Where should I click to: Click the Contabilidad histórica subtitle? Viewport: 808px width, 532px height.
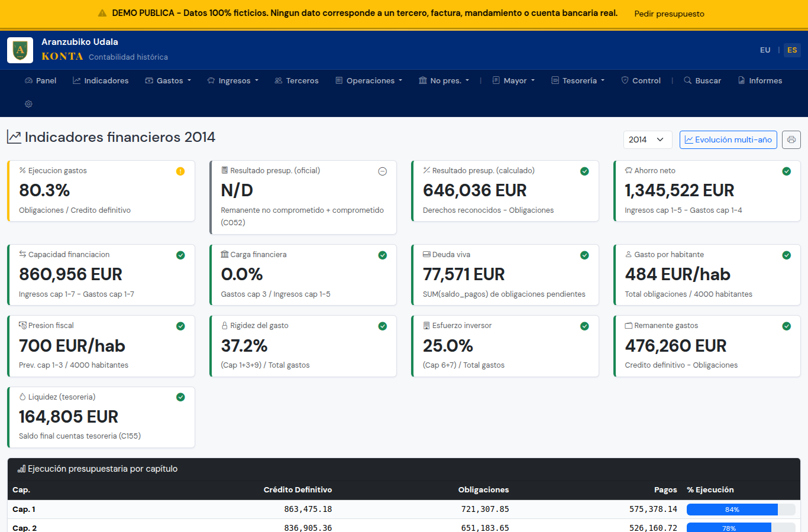(x=128, y=57)
